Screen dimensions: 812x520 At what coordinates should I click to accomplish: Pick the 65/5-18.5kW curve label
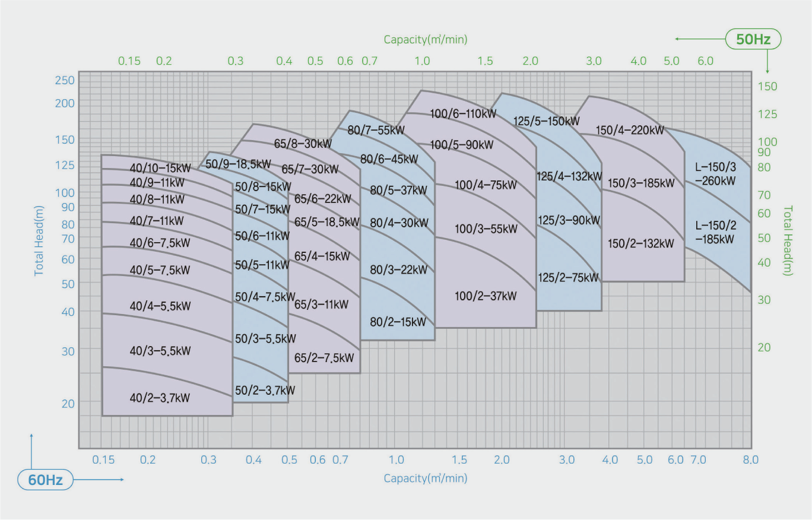click(326, 223)
